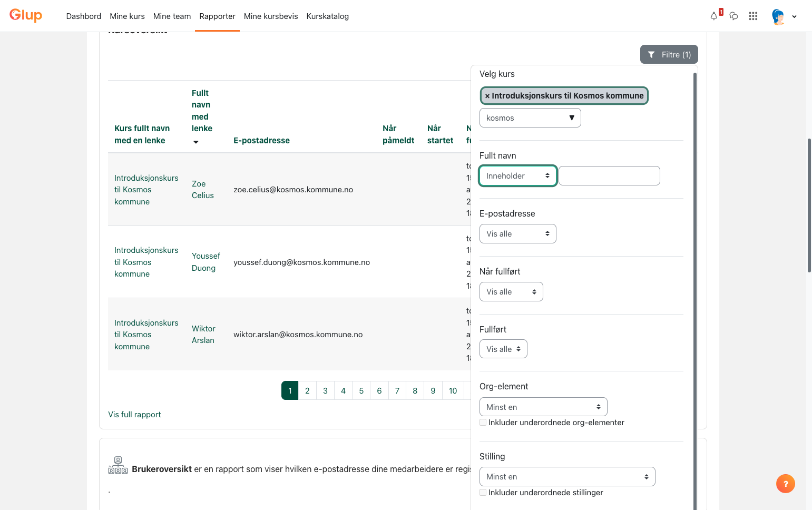Open the Fullt navn Inneholder dropdown

pyautogui.click(x=517, y=176)
